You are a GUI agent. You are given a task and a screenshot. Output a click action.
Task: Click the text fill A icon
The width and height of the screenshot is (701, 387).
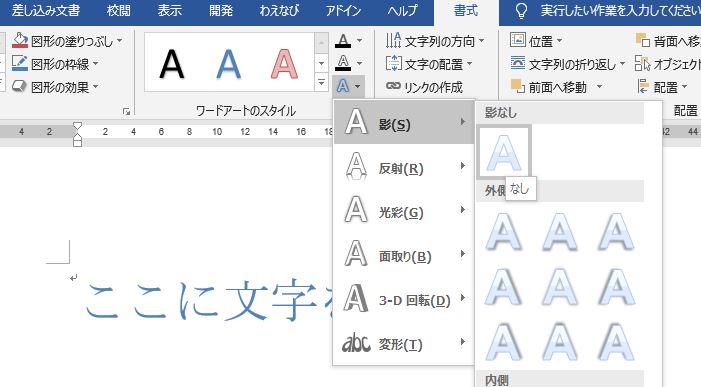pyautogui.click(x=343, y=41)
